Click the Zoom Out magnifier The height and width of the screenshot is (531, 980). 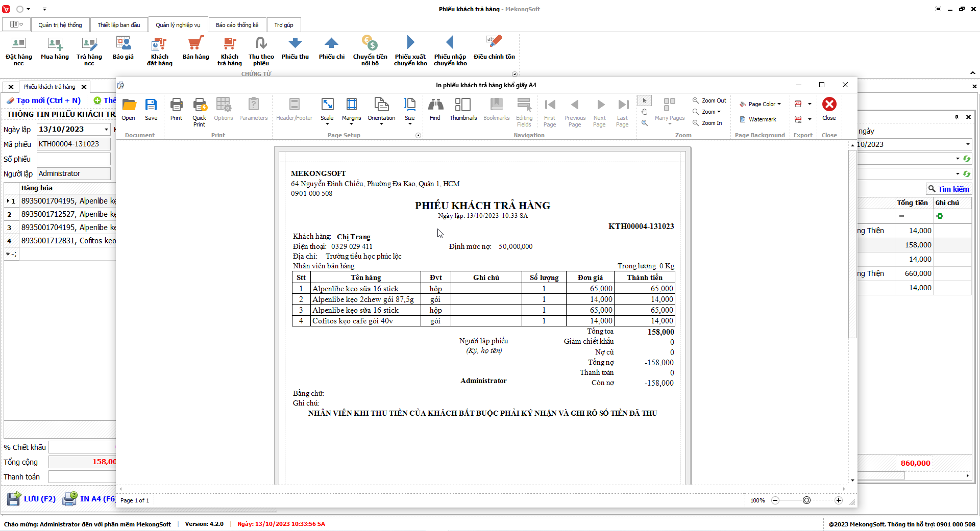click(x=709, y=100)
